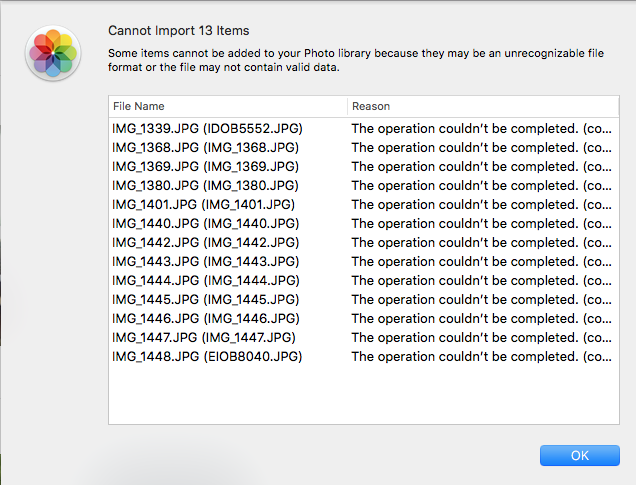The image size is (636, 485).
Task: Click the IMG_1447.JPG list row
Action: point(203,337)
